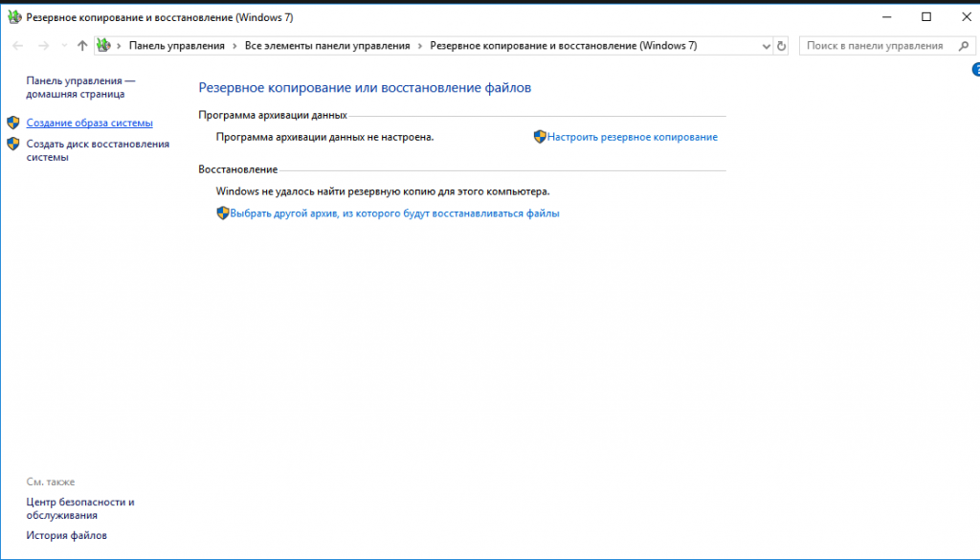Open 'Панель управления' breadcrumb
This screenshot has height=560, width=980.
177,46
